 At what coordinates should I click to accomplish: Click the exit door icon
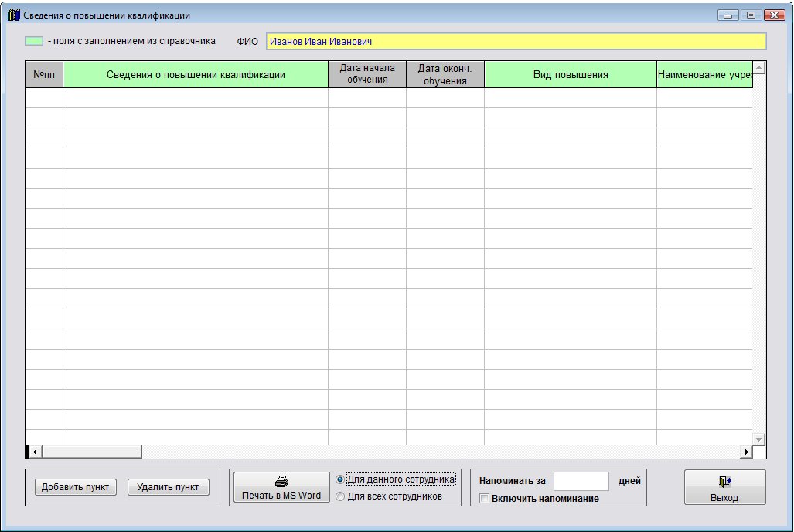724,481
